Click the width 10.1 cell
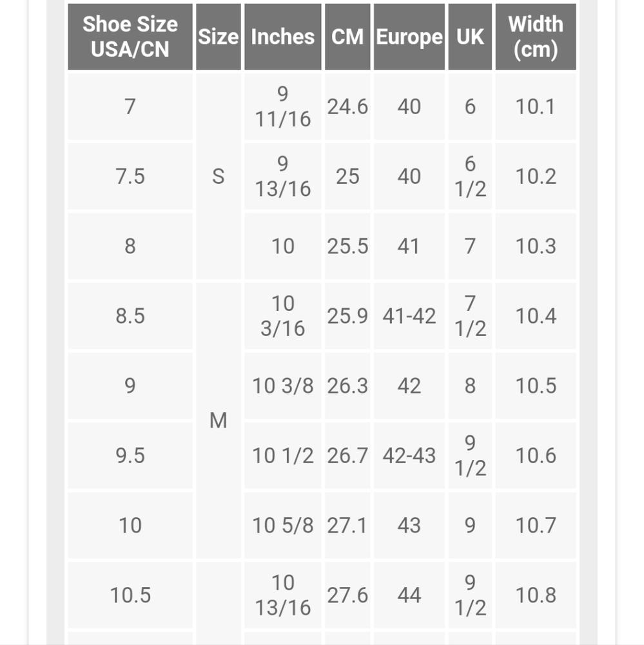Screen dimensions: 644x645 (x=536, y=106)
